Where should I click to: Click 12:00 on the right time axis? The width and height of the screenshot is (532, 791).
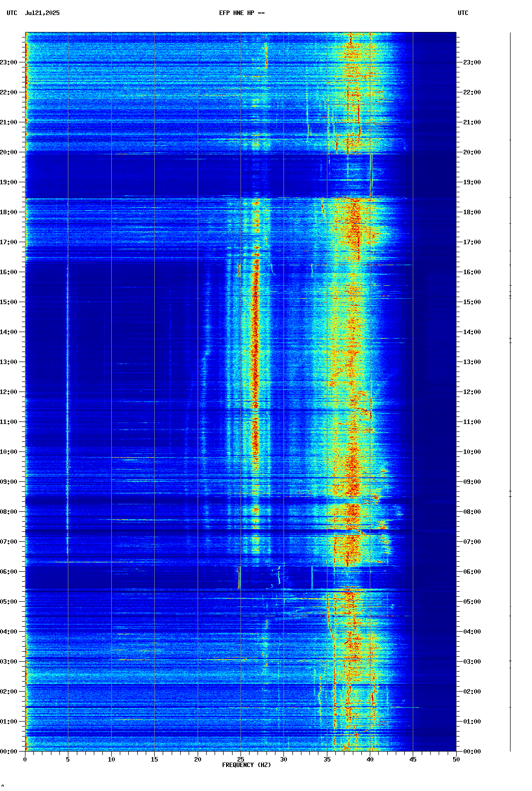click(472, 392)
